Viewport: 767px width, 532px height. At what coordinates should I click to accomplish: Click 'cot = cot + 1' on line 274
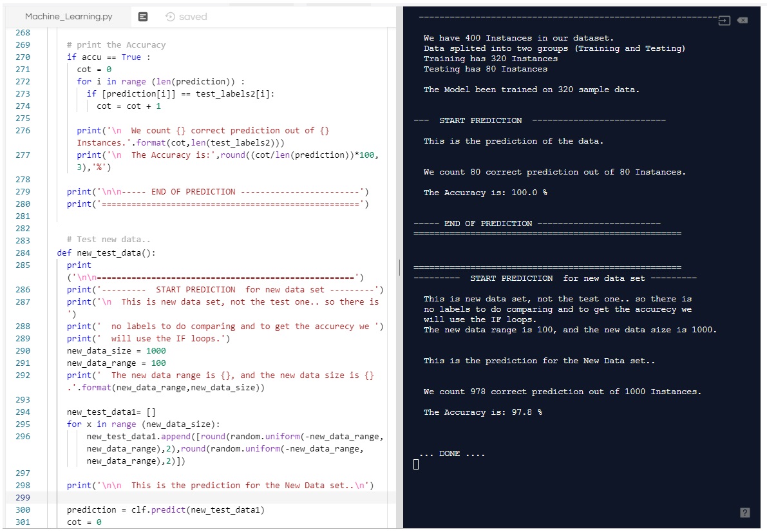pos(129,106)
